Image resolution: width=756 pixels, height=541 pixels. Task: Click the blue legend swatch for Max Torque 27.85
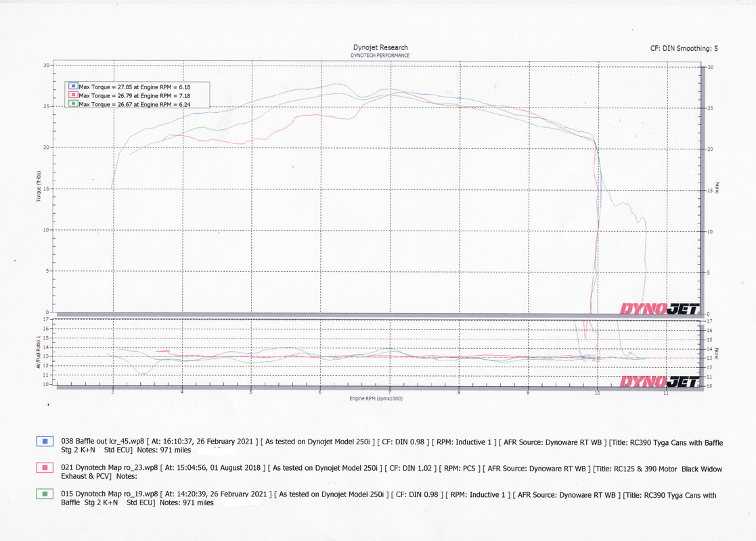[74, 87]
